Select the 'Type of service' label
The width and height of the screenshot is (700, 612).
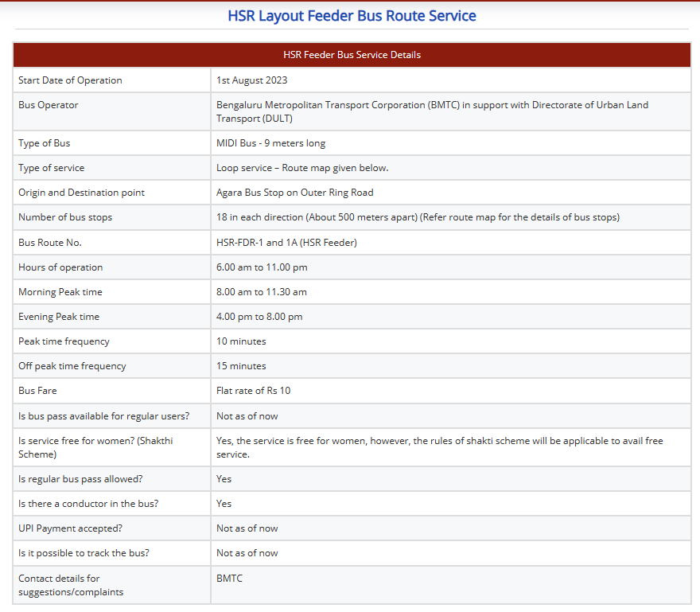click(52, 168)
